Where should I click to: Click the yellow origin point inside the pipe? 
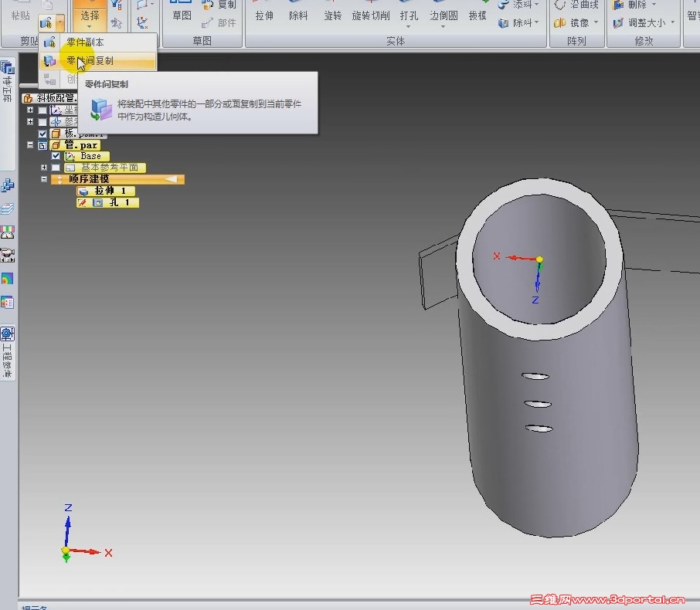(539, 259)
